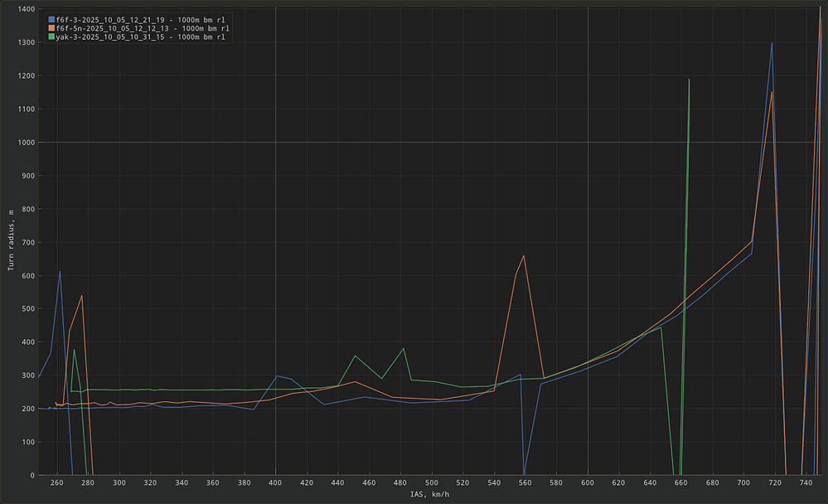Viewport: 828px width, 504px height.
Task: Click the "IAS, km/h" x-axis title
Action: tap(431, 494)
